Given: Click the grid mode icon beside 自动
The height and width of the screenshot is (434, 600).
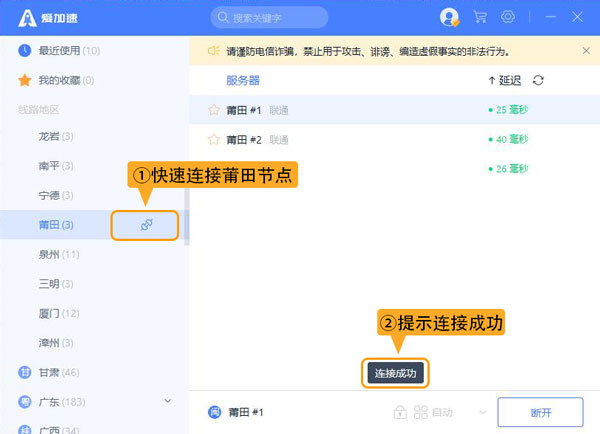Looking at the screenshot, I should pyautogui.click(x=422, y=412).
